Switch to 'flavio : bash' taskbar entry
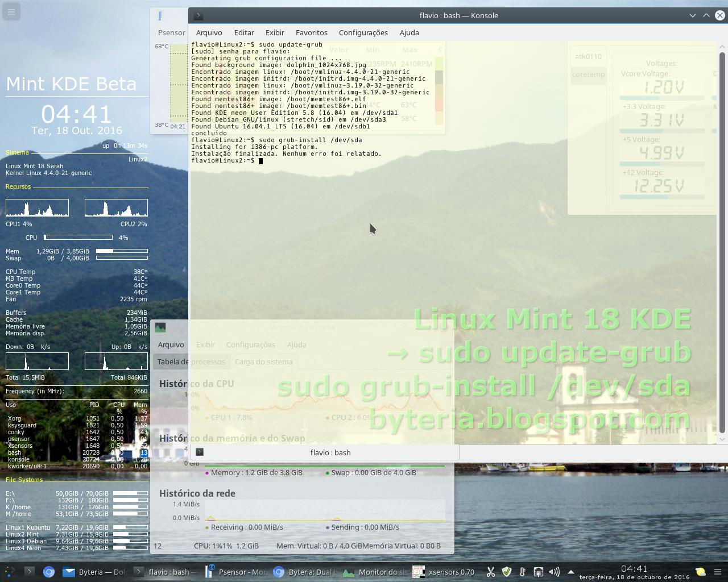 pos(165,572)
